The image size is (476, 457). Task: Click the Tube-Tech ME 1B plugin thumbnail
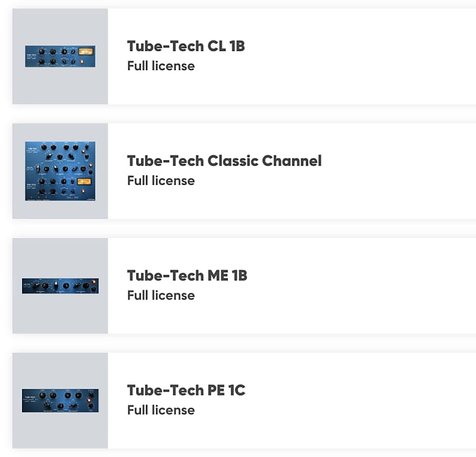pyautogui.click(x=59, y=285)
